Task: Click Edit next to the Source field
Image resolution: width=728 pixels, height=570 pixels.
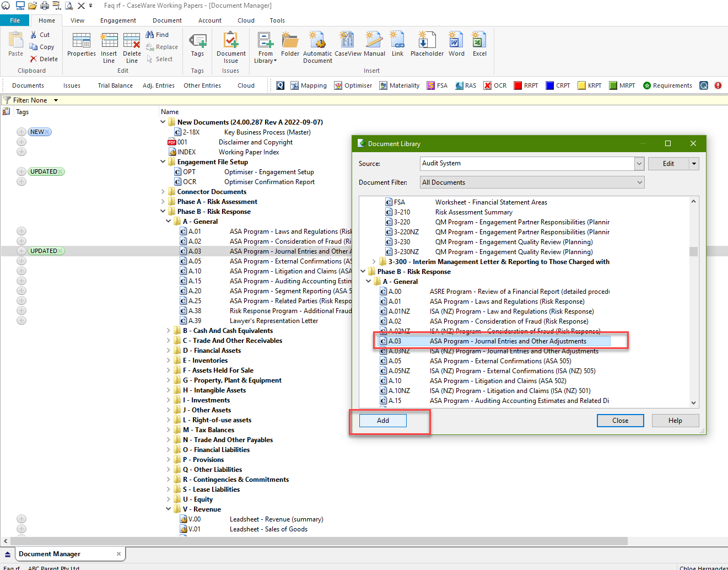Action: click(668, 164)
